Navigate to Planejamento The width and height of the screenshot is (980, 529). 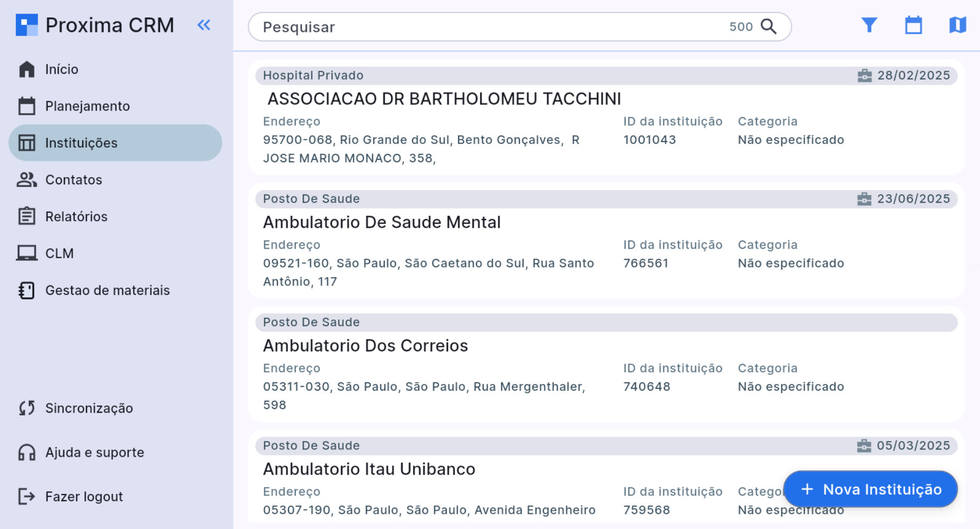87,106
